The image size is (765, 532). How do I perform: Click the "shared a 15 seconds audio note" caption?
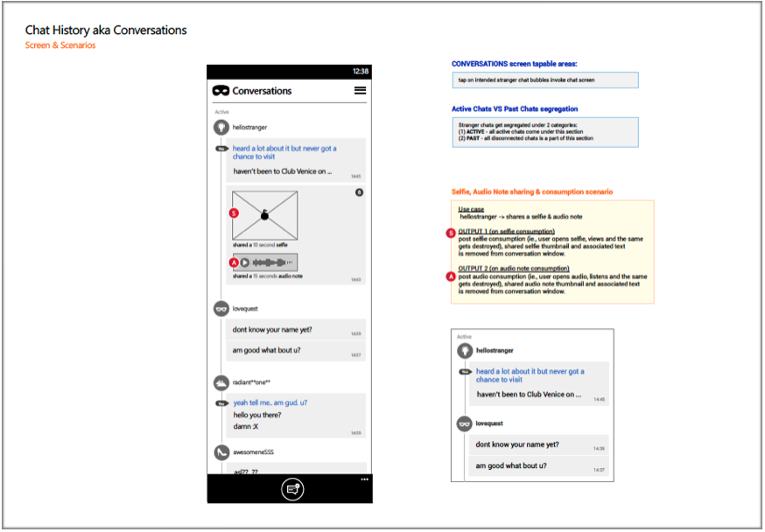coord(267,276)
